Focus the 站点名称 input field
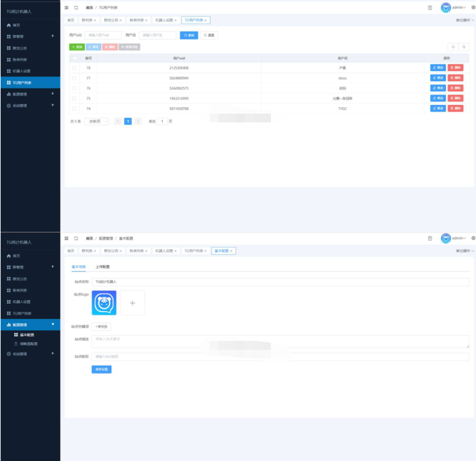This screenshot has height=461, width=476. point(280,281)
